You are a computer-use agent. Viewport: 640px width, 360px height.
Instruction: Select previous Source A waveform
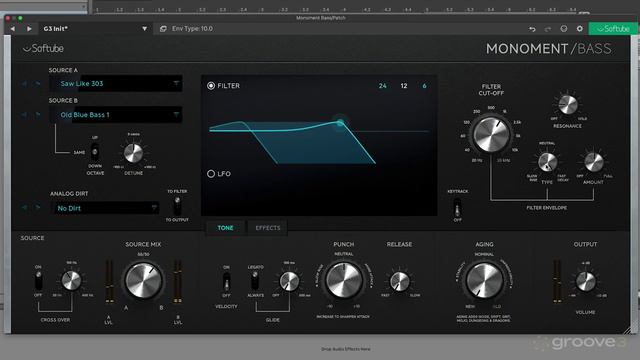coord(24,84)
